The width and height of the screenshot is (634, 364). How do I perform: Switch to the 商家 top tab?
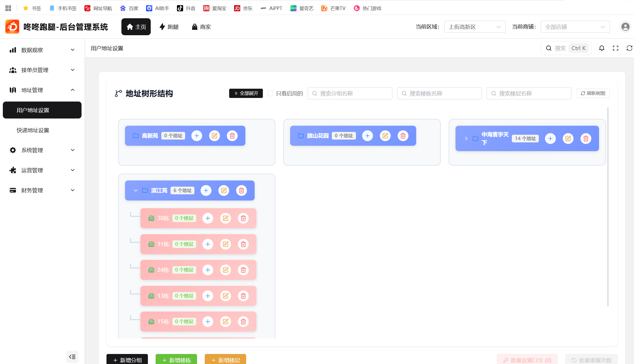[x=201, y=27]
